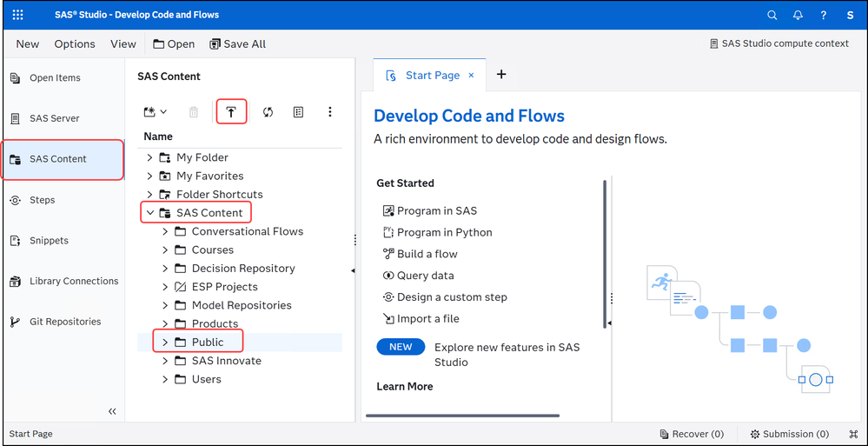The width and height of the screenshot is (868, 446).
Task: Click the Start Page horizontal scrollbar
Action: click(462, 416)
